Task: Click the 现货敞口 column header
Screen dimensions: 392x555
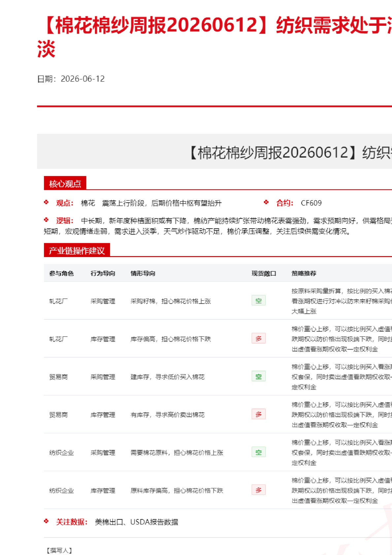Action: click(x=264, y=273)
